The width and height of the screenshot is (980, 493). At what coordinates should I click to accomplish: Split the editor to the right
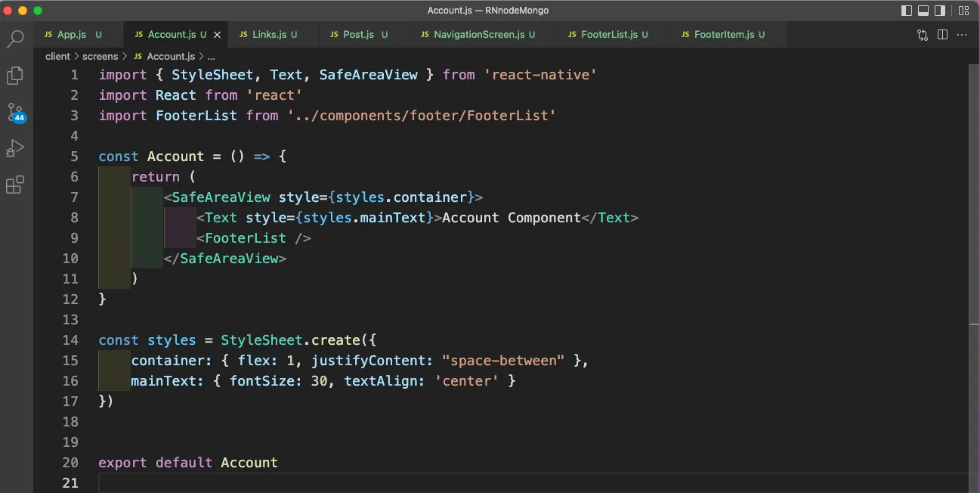pyautogui.click(x=942, y=35)
